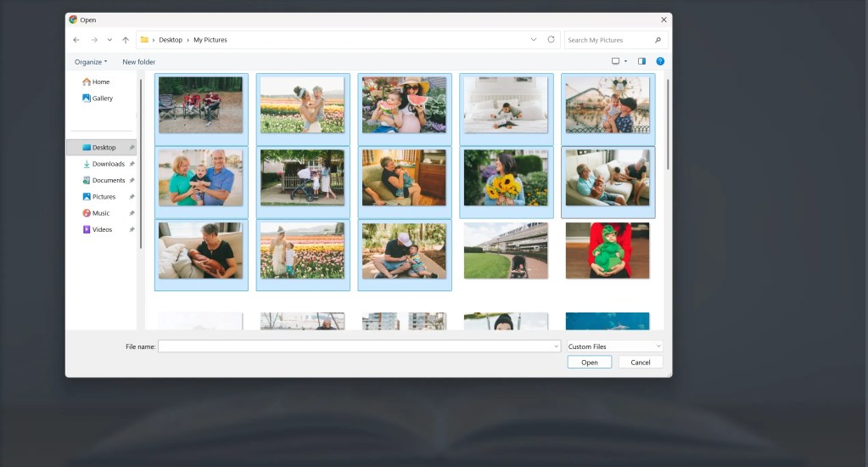868x467 pixels.
Task: Open the change view dropdown arrow
Action: point(626,61)
